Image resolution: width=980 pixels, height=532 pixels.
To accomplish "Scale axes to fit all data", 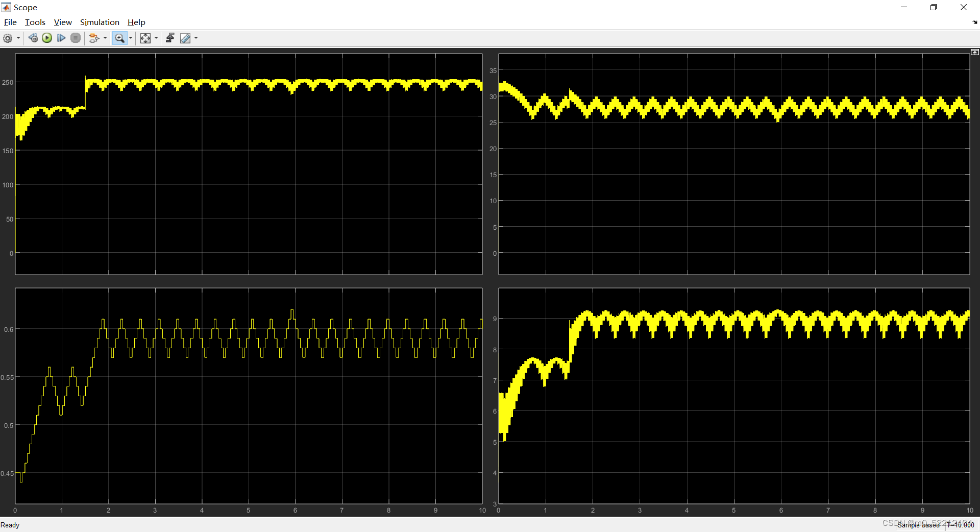I will (x=146, y=38).
